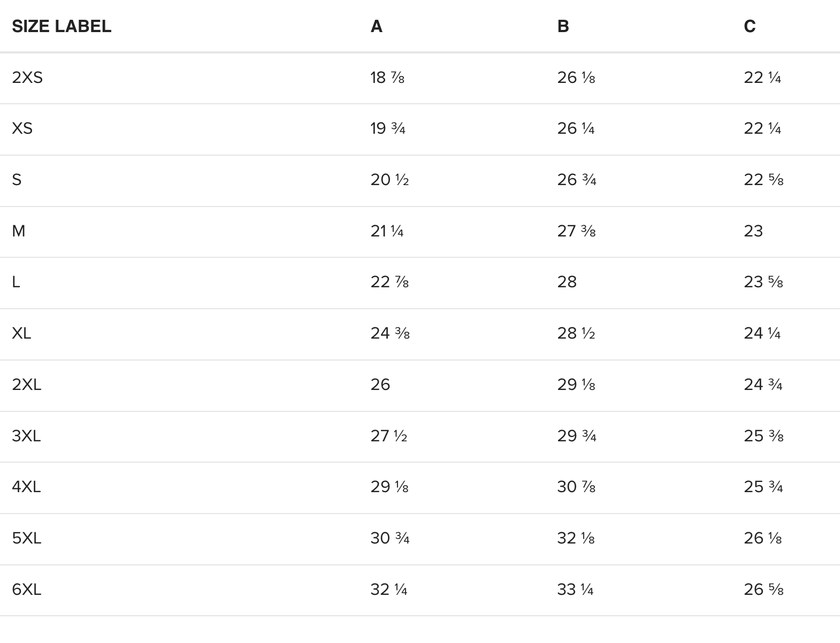Select the 2XL size row label
Screen dimensions: 840x643
point(26,385)
